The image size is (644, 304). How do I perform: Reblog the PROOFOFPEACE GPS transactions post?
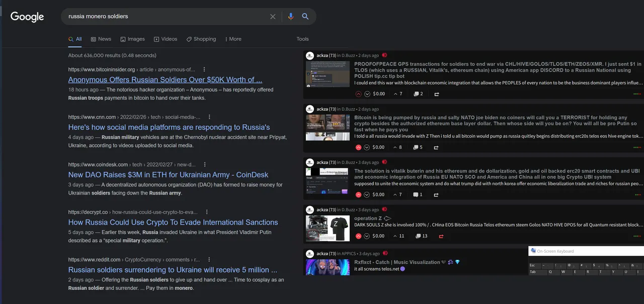[436, 94]
